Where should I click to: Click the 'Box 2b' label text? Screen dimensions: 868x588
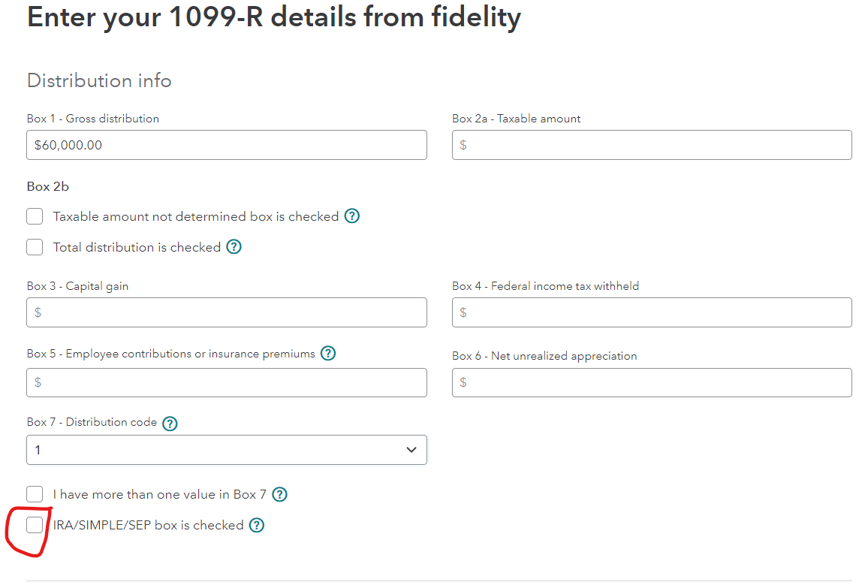pos(48,186)
